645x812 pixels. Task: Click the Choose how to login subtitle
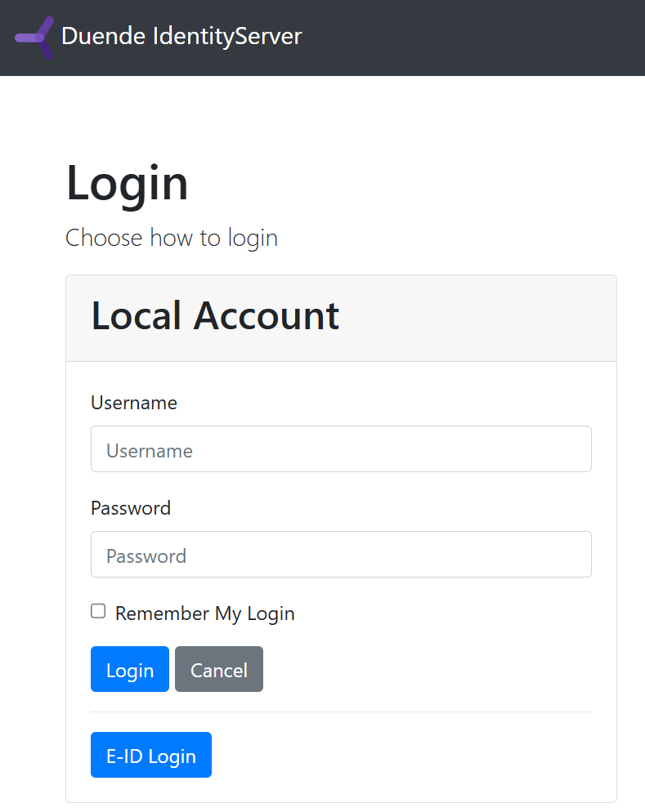click(172, 238)
